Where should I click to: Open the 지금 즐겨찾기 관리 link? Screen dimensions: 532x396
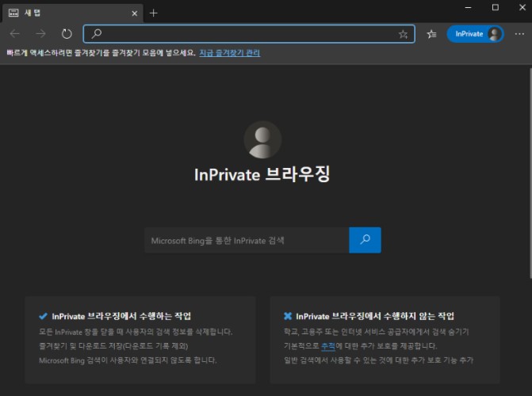point(230,53)
